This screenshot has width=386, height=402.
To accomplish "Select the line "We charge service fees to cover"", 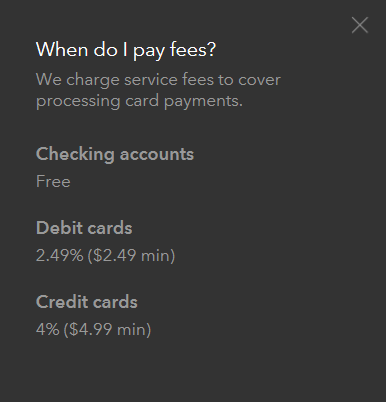I will 158,80.
